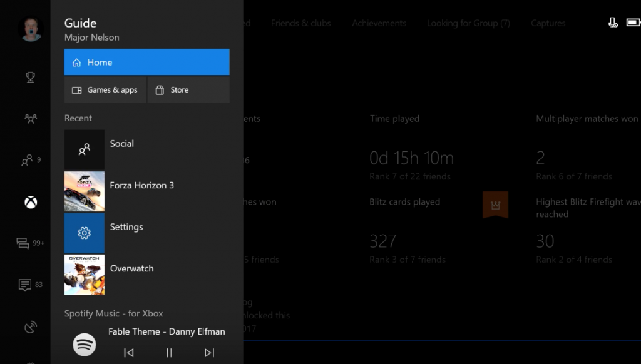Click the Major Nelson gamertag text

point(92,38)
